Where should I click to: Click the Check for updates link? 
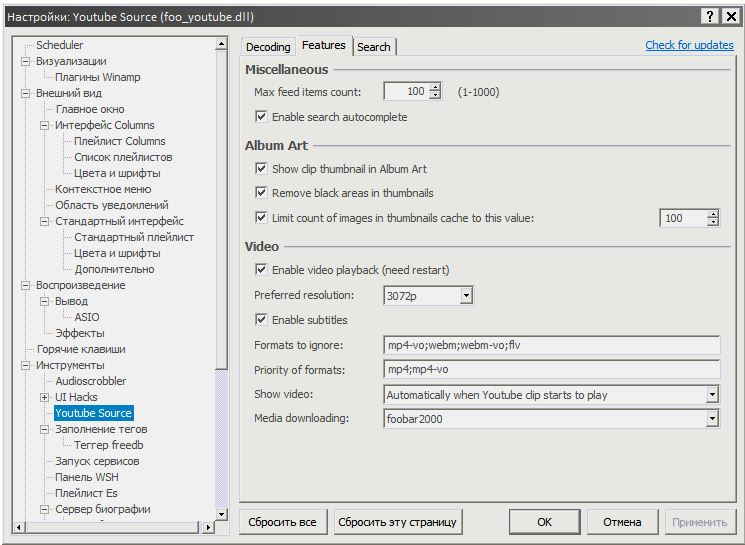tap(689, 45)
